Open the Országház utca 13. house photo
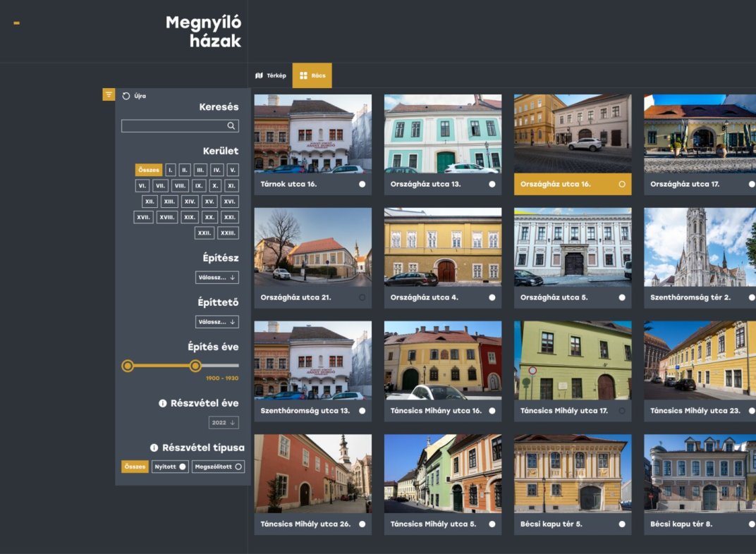The width and height of the screenshot is (756, 554). pos(443,133)
